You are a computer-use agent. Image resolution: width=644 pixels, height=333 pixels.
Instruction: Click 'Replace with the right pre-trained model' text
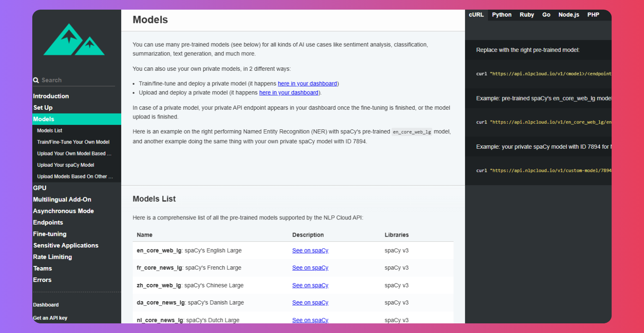pyautogui.click(x=528, y=50)
